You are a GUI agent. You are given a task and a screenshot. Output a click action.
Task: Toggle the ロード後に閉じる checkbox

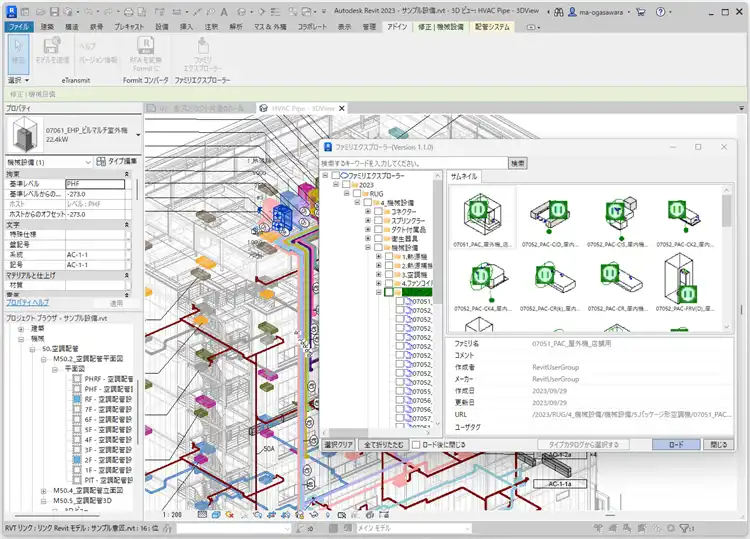(416, 445)
